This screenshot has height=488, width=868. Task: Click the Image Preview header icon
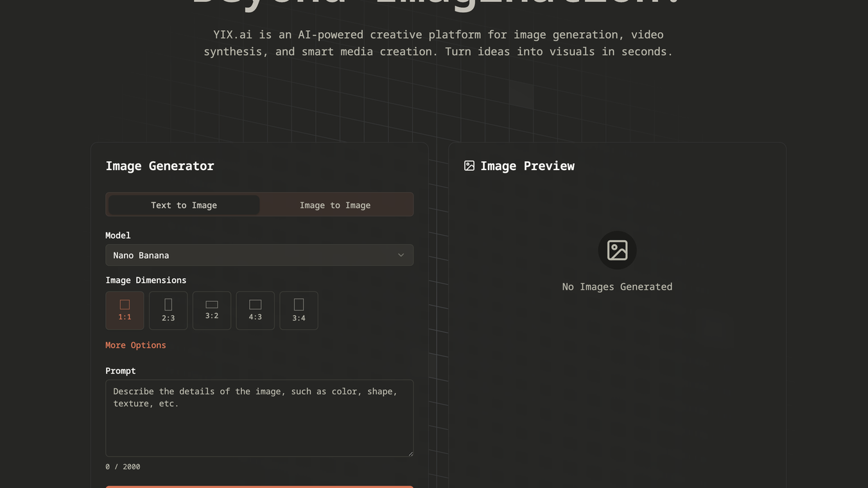pyautogui.click(x=469, y=166)
